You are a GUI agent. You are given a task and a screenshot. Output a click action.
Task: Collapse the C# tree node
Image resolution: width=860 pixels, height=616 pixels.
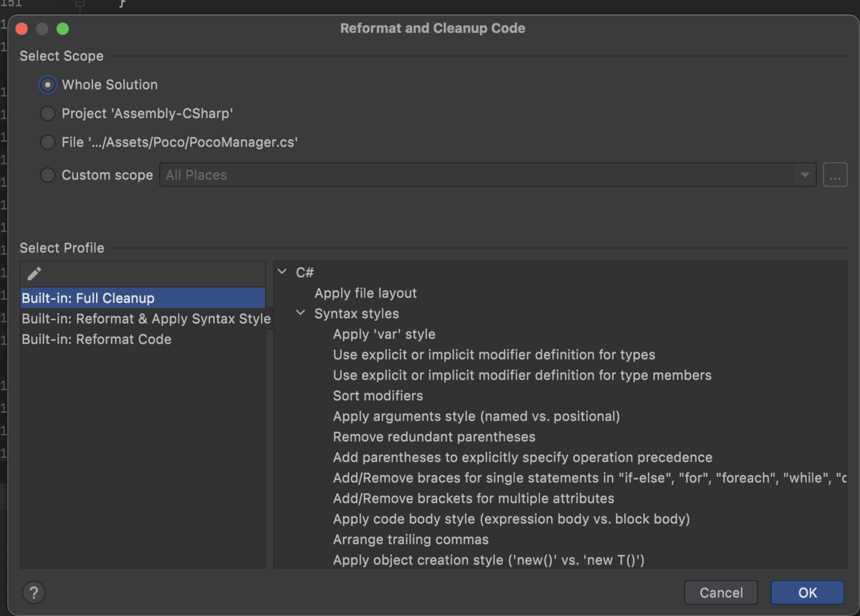tap(282, 272)
